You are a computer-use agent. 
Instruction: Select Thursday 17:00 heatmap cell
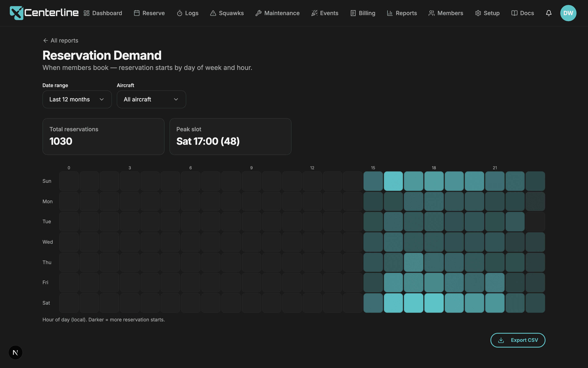pos(414,262)
